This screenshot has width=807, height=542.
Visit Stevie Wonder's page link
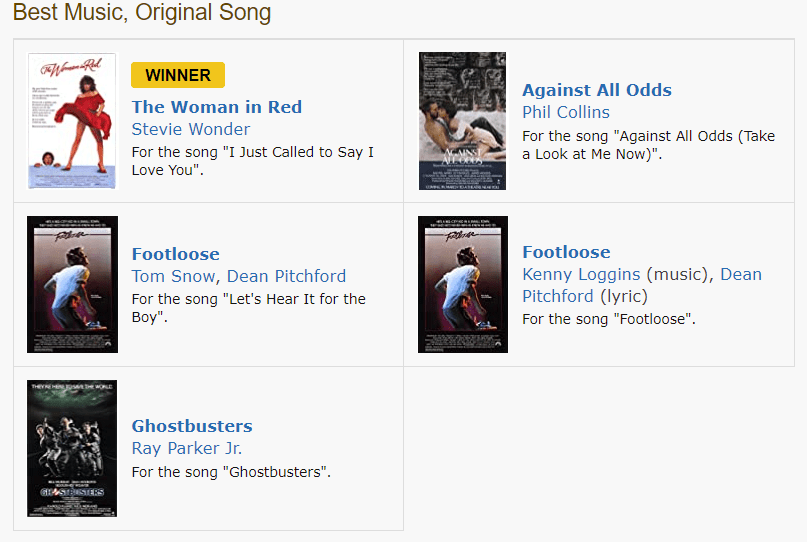click(x=191, y=129)
